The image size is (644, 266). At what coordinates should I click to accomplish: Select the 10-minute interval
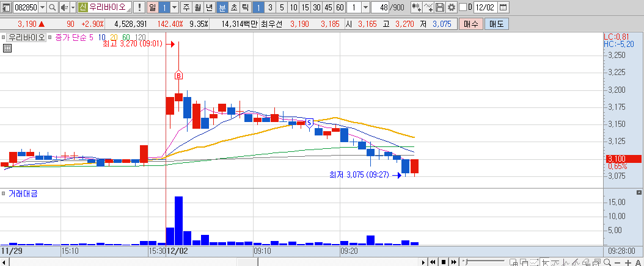[293, 7]
